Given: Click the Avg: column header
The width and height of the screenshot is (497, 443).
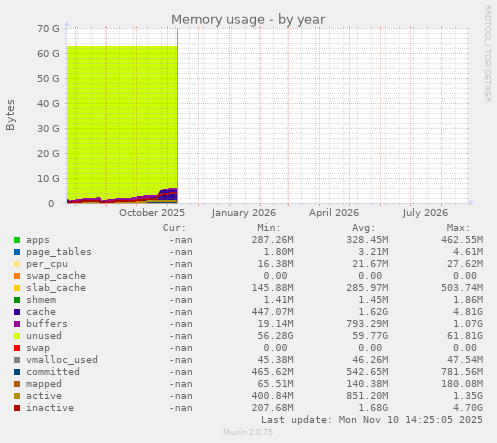Looking at the screenshot, I should pos(364,228).
